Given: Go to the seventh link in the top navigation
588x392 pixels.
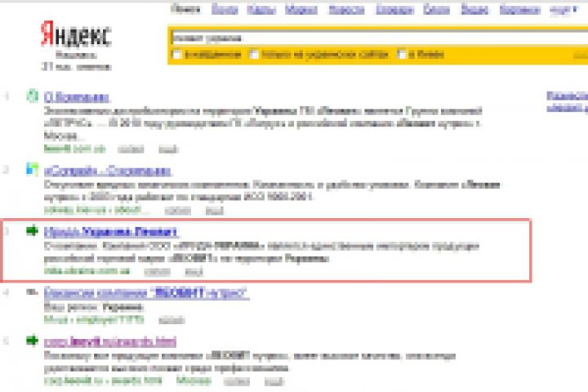Looking at the screenshot, I should click(x=436, y=9).
